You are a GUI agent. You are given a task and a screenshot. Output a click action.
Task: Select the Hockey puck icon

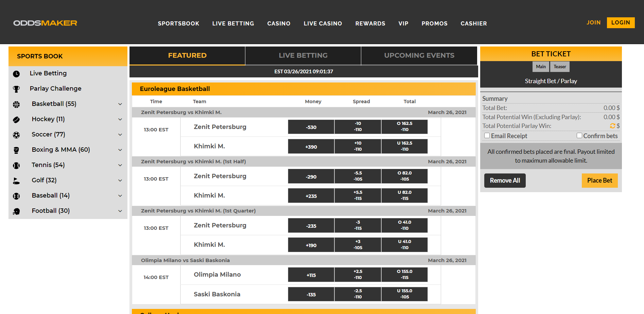click(16, 119)
